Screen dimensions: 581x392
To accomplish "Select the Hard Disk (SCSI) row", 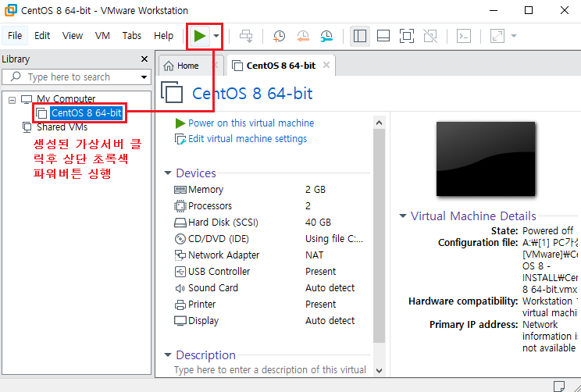I will [270, 223].
